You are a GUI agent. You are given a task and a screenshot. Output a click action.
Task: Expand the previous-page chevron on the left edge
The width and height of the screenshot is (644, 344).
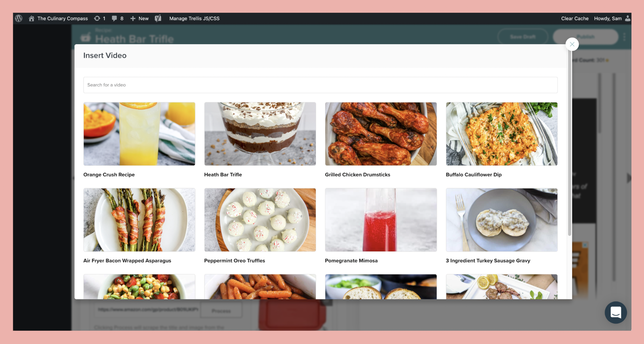point(74,178)
